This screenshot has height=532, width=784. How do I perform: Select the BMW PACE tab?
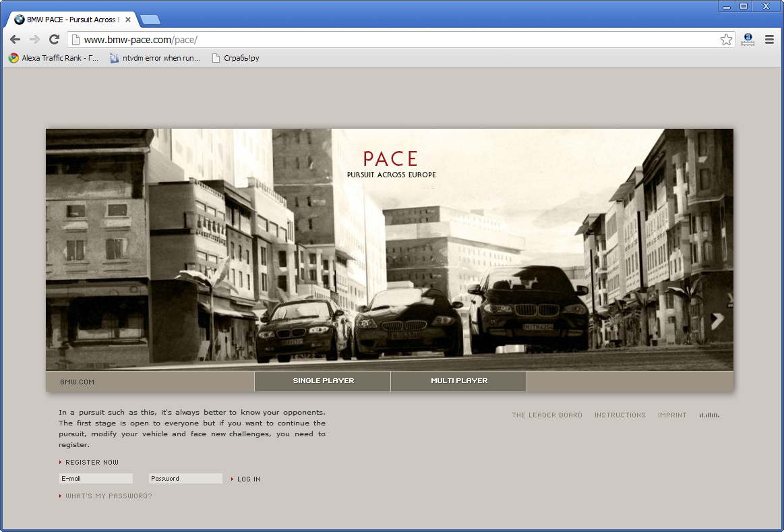[x=73, y=20]
